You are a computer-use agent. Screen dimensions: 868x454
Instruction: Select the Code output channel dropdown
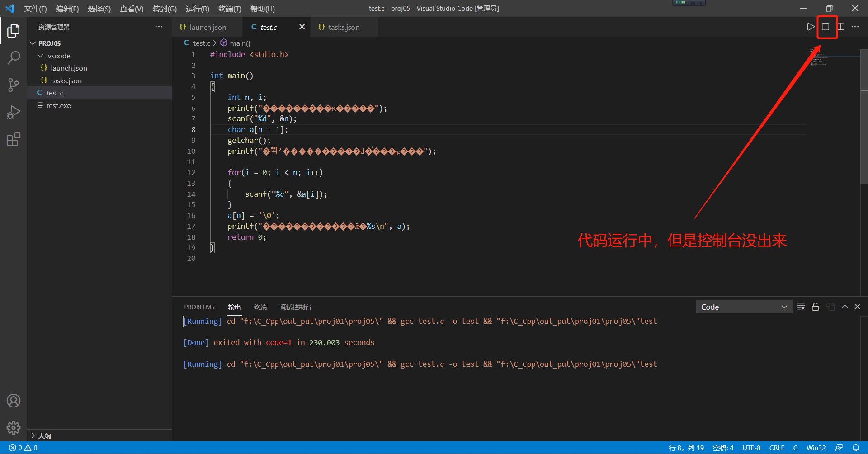click(744, 307)
